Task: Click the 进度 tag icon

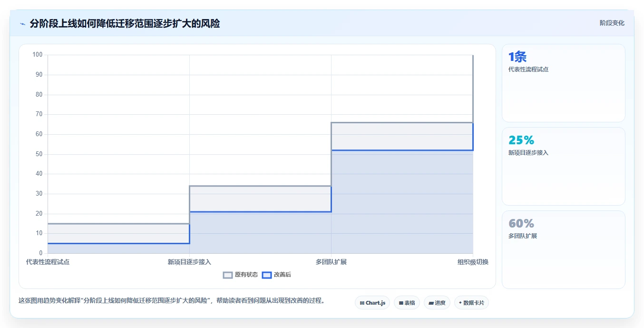Action: click(431, 303)
